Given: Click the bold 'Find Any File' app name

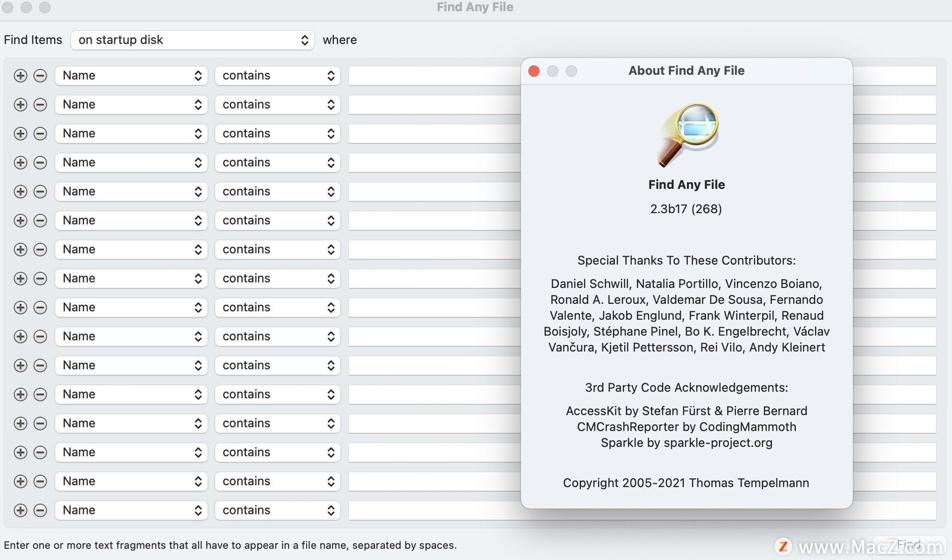Looking at the screenshot, I should tap(687, 185).
